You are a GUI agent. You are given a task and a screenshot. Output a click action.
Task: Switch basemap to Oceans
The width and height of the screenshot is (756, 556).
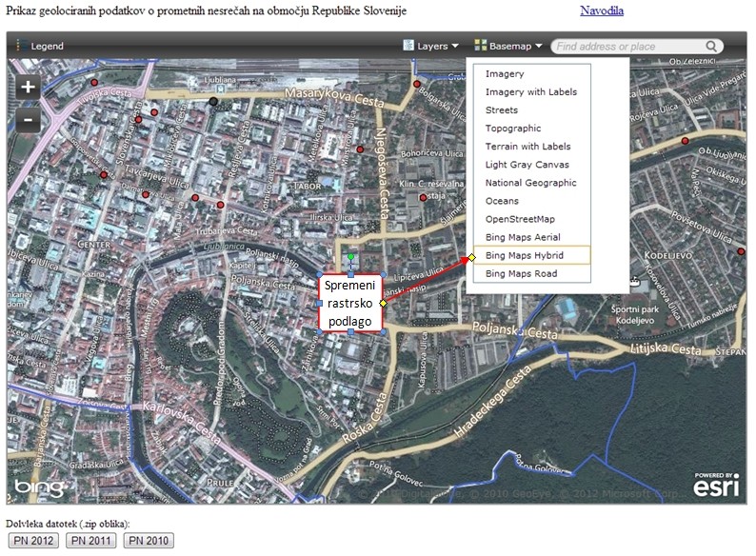tap(532, 201)
